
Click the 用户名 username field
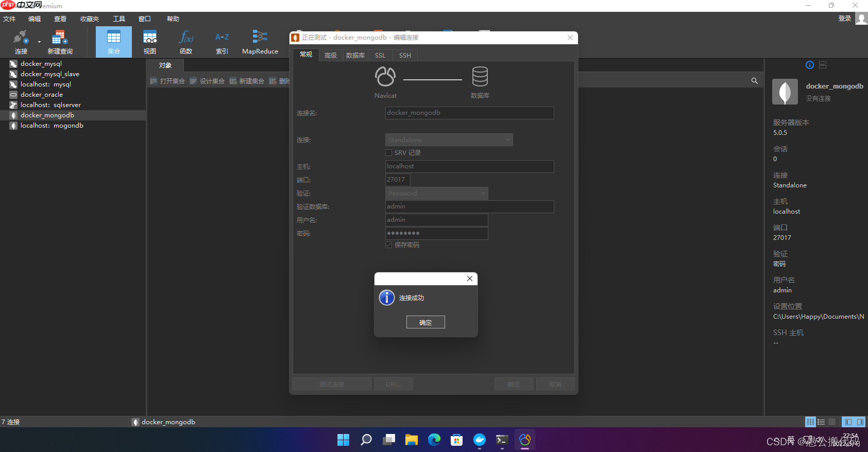click(x=437, y=220)
